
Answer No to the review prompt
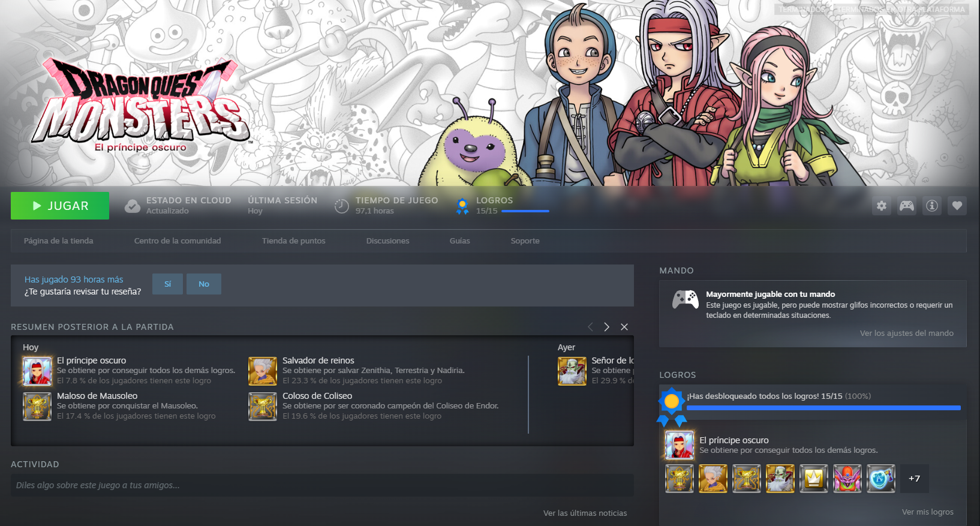click(204, 284)
